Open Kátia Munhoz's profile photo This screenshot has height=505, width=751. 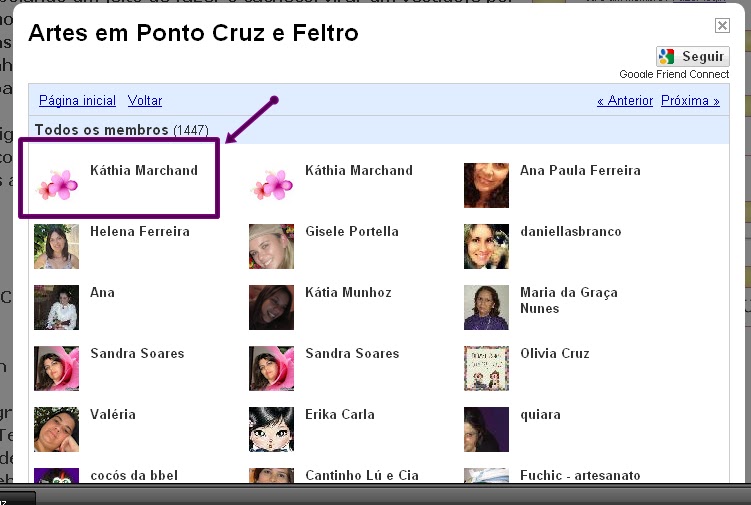point(271,307)
